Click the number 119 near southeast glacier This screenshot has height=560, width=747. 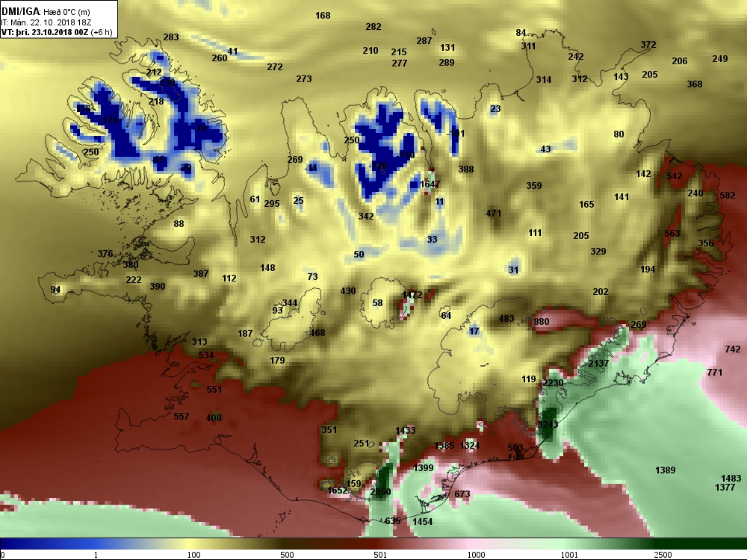point(528,379)
